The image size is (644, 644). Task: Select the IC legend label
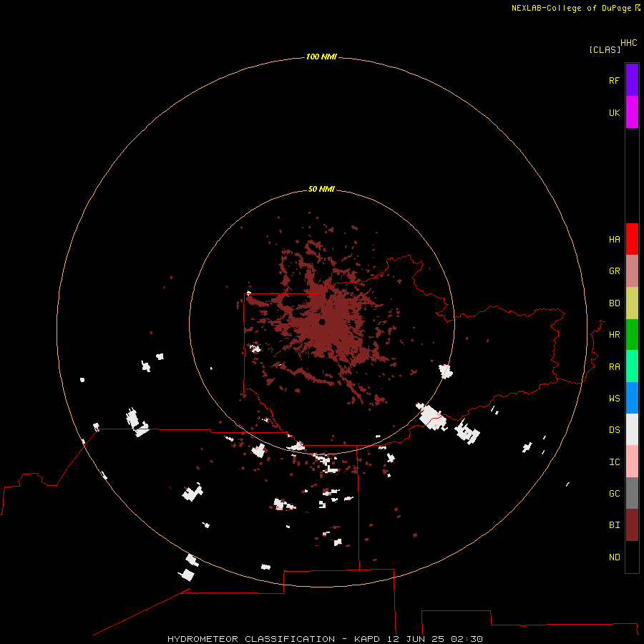coord(614,462)
